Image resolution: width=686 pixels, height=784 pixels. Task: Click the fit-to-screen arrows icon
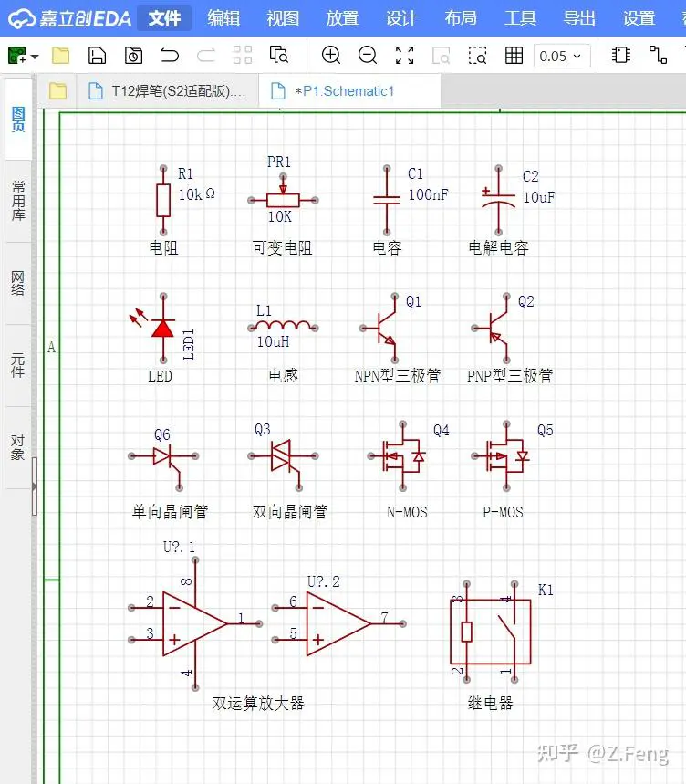point(405,56)
